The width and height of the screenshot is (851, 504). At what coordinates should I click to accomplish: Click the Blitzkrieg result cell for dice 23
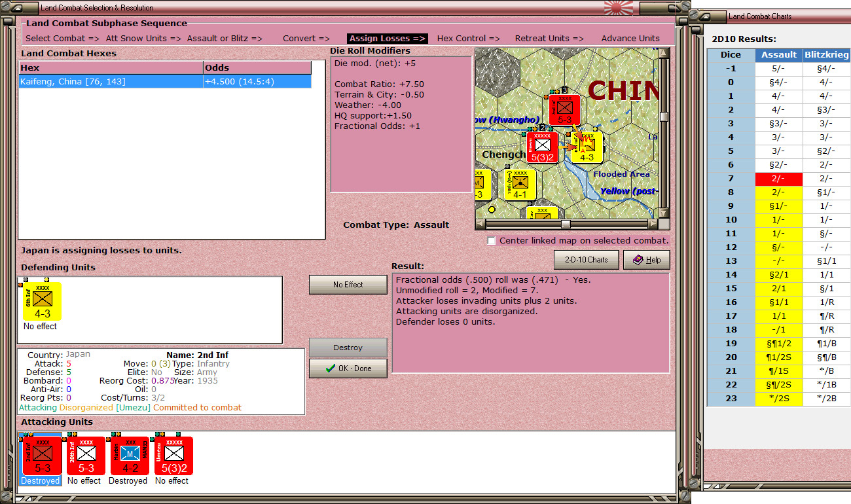826,399
